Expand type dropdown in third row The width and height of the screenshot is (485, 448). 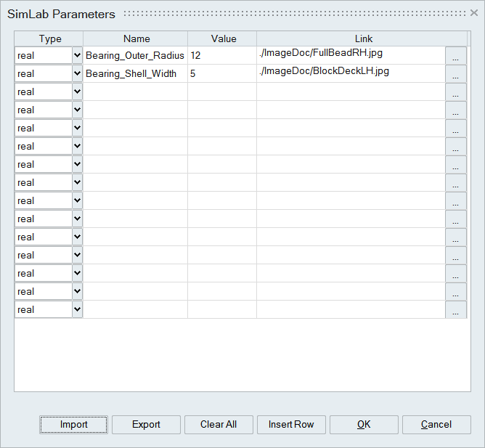(x=77, y=91)
